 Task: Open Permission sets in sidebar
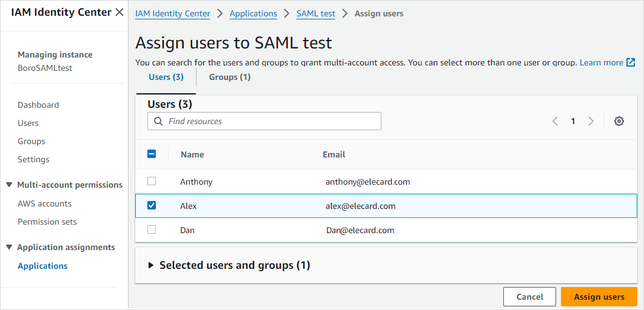[47, 222]
